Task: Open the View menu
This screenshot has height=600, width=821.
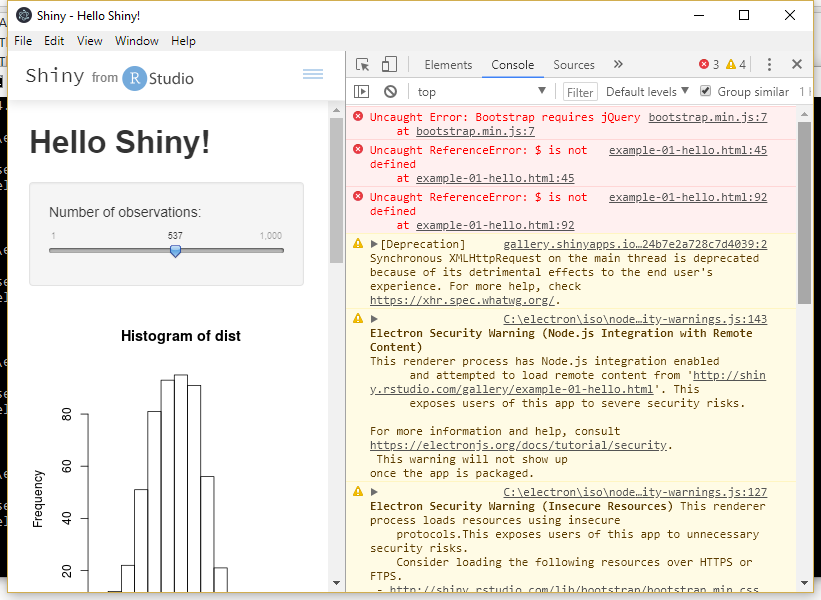Action: point(91,41)
